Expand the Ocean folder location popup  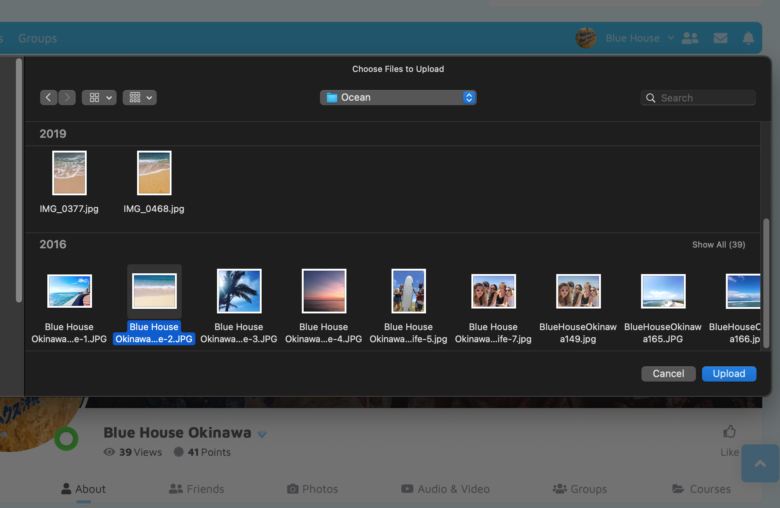tap(398, 98)
